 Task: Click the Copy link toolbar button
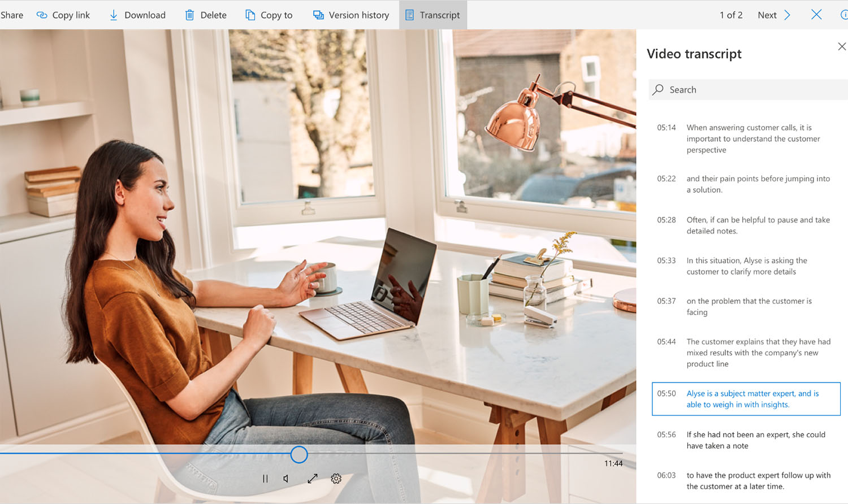point(63,15)
